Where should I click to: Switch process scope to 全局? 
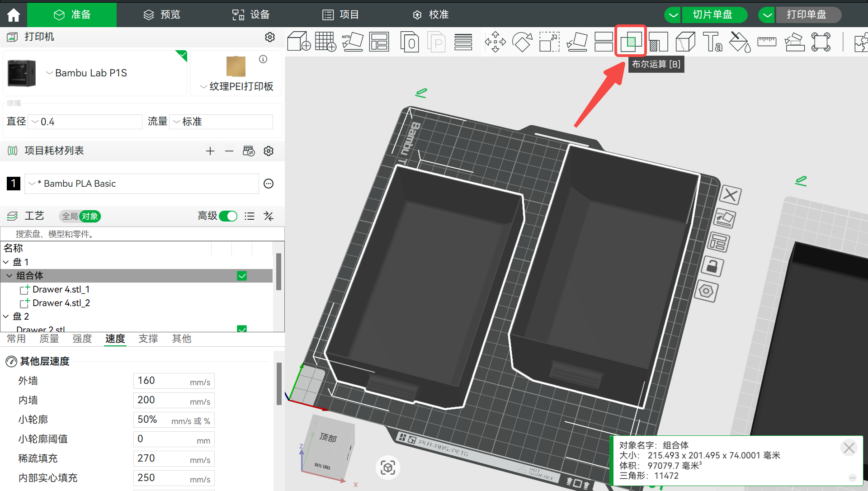click(x=70, y=216)
